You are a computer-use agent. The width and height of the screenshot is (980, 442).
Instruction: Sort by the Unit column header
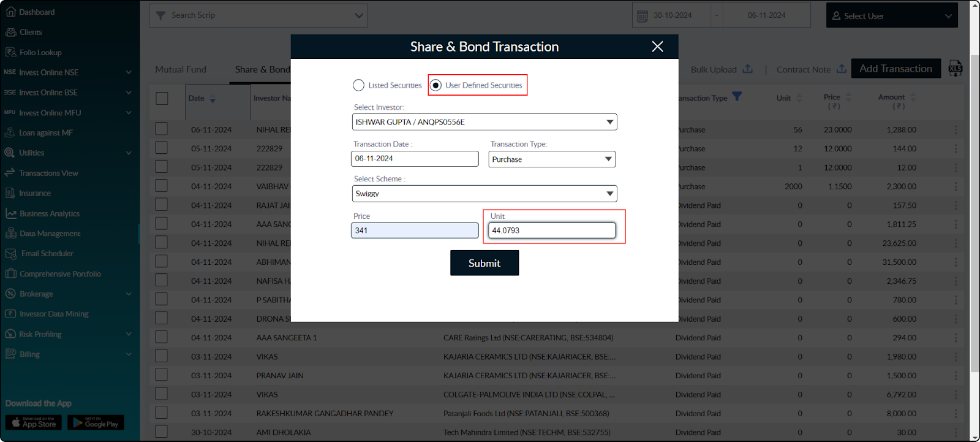click(789, 98)
